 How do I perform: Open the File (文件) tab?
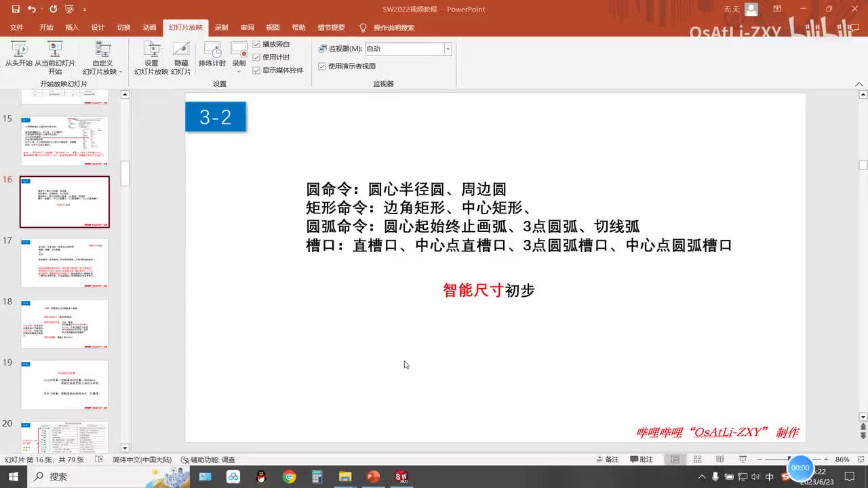point(17,28)
